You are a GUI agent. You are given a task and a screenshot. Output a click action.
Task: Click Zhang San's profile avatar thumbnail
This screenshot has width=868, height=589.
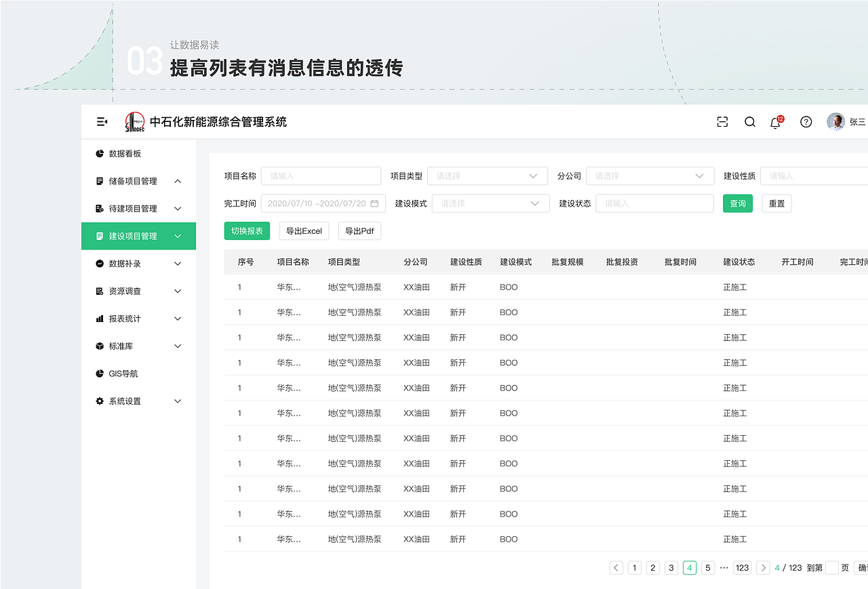pos(835,122)
